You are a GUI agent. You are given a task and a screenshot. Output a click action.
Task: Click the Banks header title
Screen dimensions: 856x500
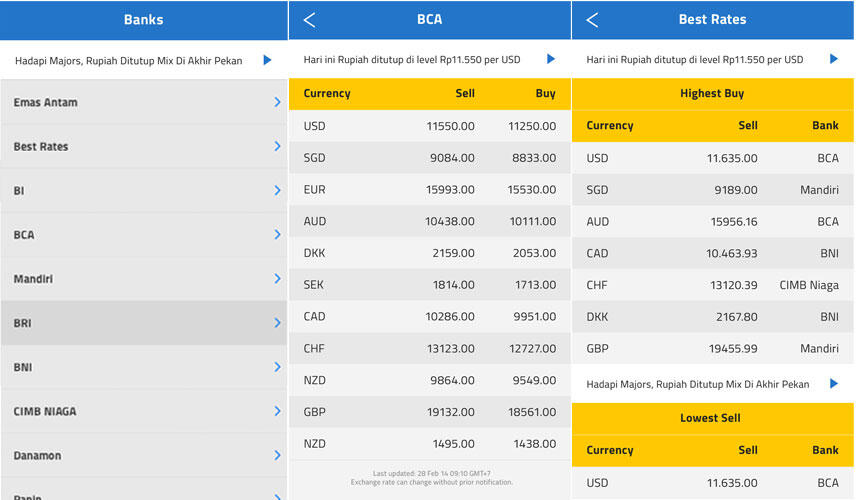144,20
